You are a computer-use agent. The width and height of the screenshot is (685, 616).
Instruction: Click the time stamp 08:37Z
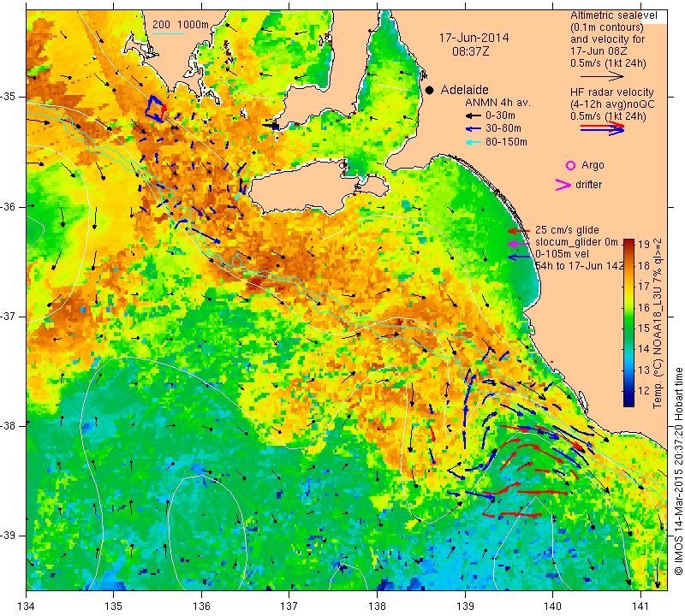pos(470,51)
